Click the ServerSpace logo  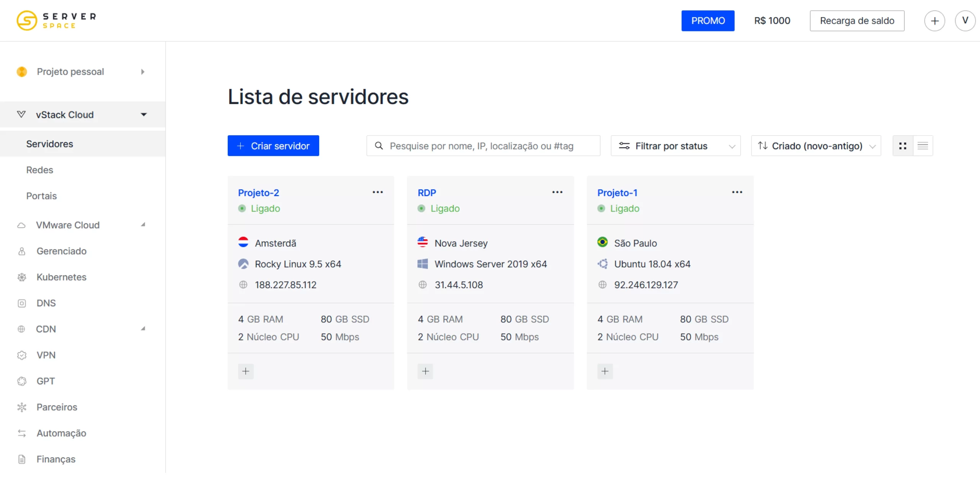point(57,21)
